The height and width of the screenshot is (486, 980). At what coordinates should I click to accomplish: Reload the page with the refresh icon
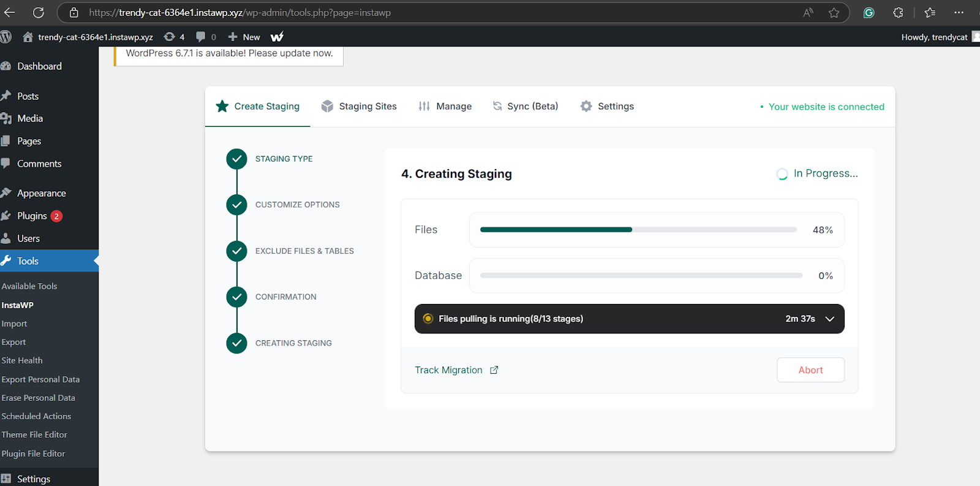39,12
